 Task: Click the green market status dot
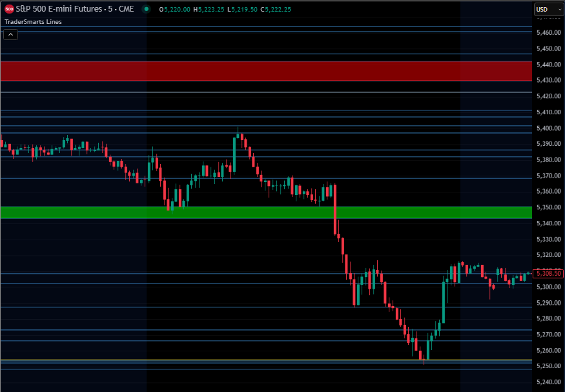[147, 10]
